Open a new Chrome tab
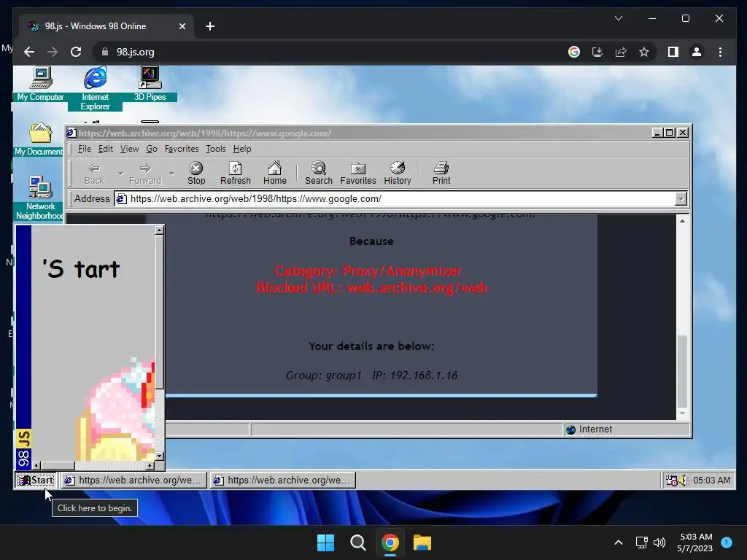The width and height of the screenshot is (747, 560). tap(210, 26)
